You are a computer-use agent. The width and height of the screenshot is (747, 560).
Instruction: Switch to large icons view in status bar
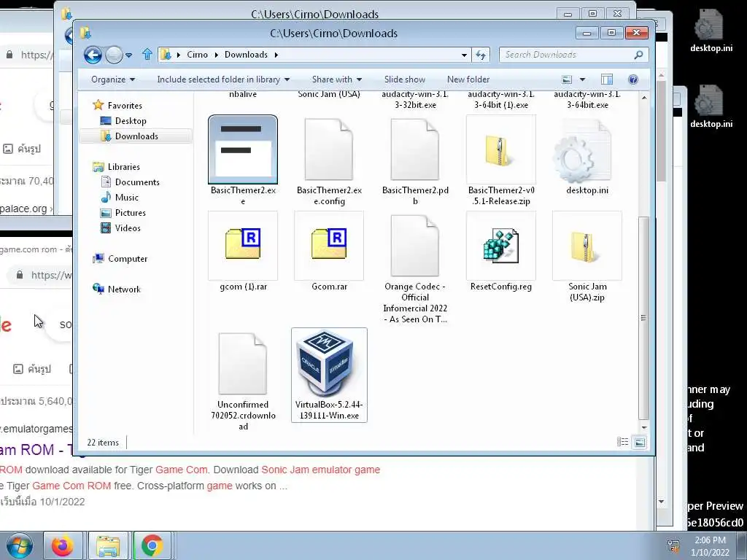tap(640, 443)
